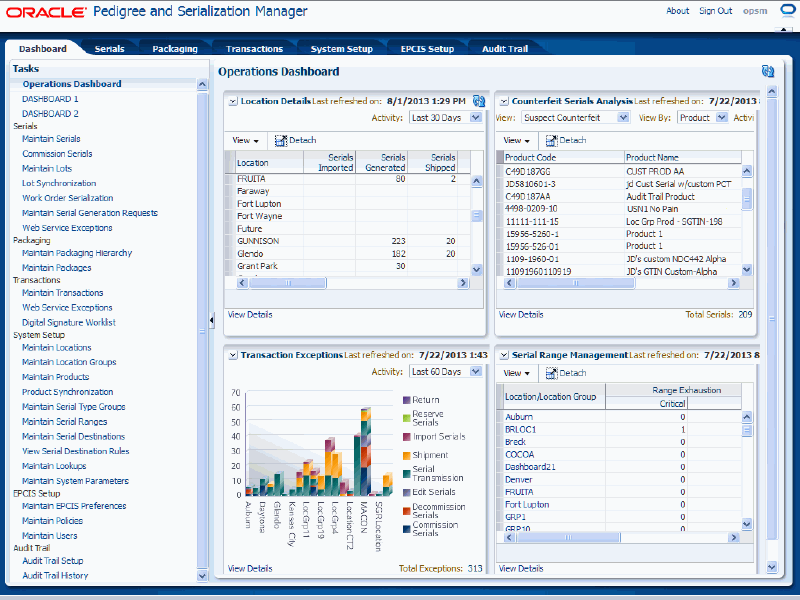Open DASHBOARD 1 task
800x600 pixels.
[50, 99]
